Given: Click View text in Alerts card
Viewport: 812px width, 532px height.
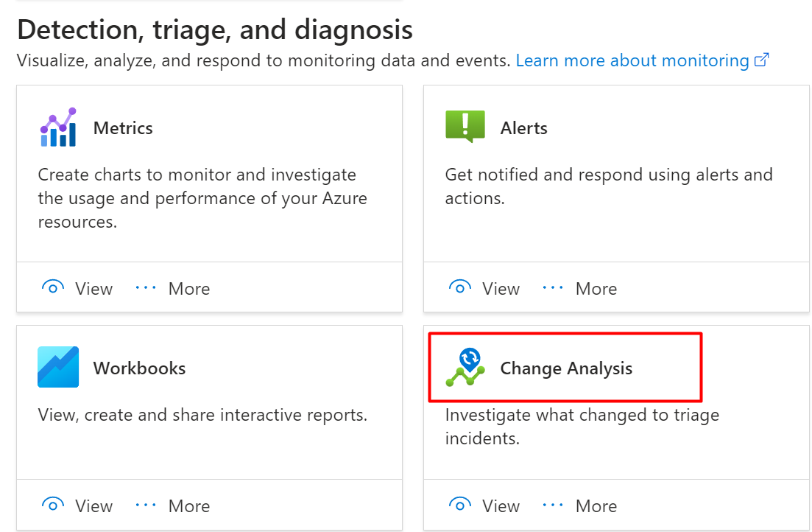Looking at the screenshot, I should point(501,288).
